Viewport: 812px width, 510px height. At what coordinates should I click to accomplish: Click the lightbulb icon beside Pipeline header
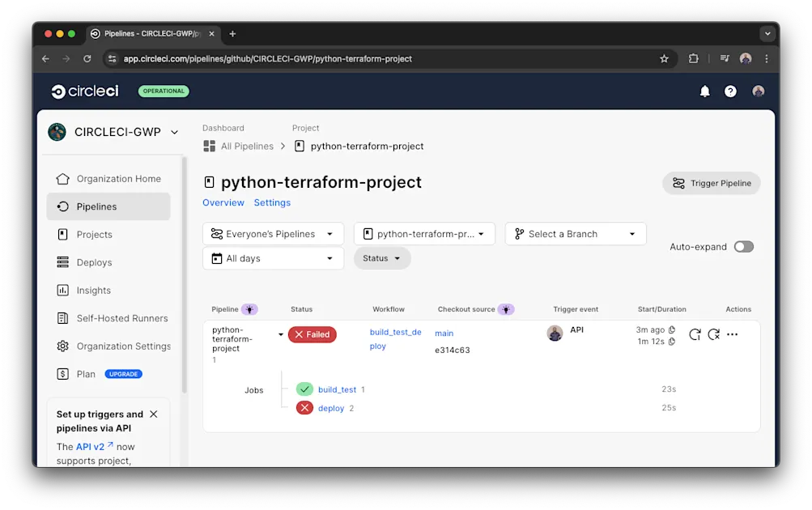[250, 308]
